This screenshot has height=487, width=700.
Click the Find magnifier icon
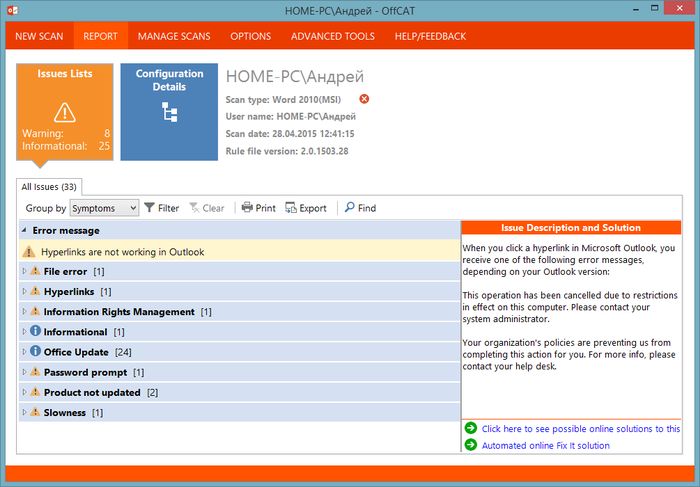point(349,208)
